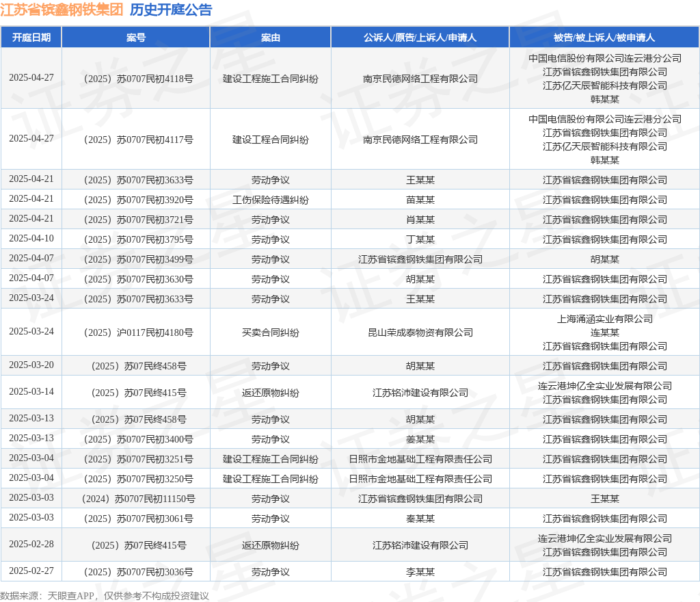Select the 被告/被上诉人/被申请人 column header

(604, 38)
